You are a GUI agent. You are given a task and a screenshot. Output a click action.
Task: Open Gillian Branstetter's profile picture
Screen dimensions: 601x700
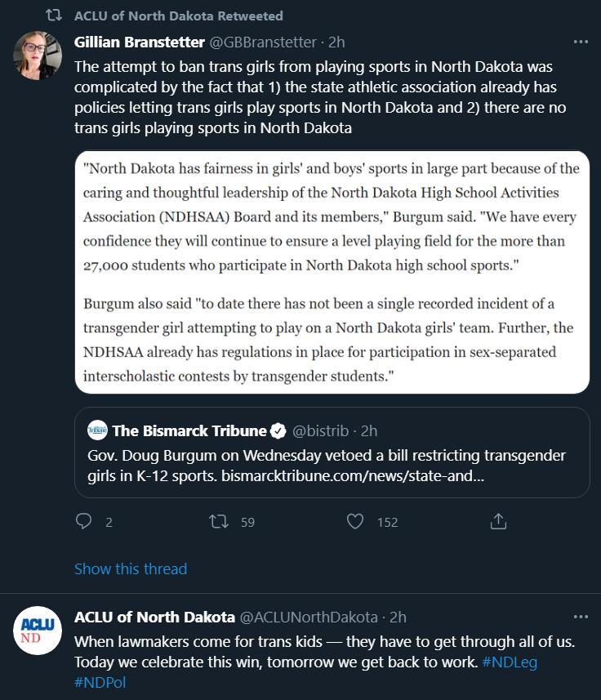38,56
